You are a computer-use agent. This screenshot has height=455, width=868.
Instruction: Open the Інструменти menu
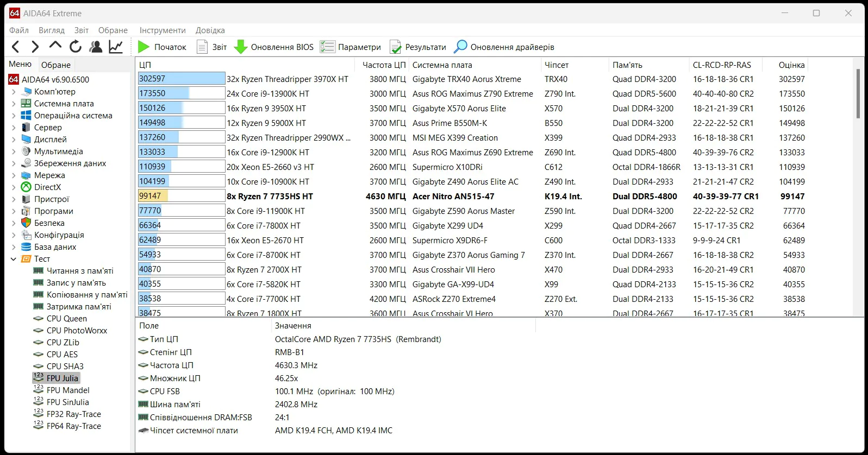(x=163, y=30)
